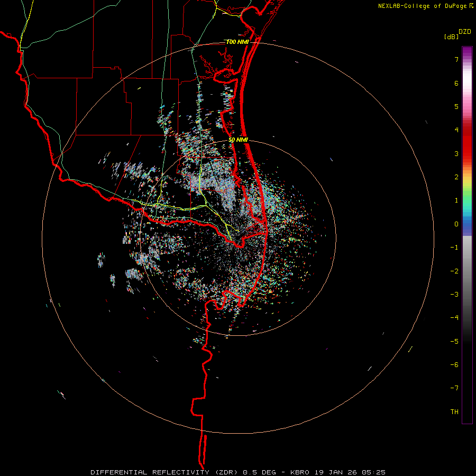Screen dimensions: 476x476
Task: Click the 6 value on color scale
Action: (x=456, y=83)
